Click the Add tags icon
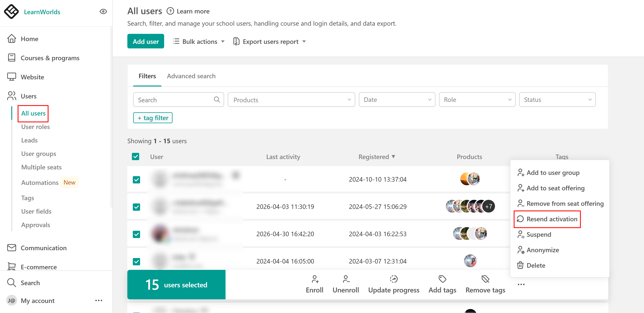The width and height of the screenshot is (644, 313). click(x=442, y=279)
